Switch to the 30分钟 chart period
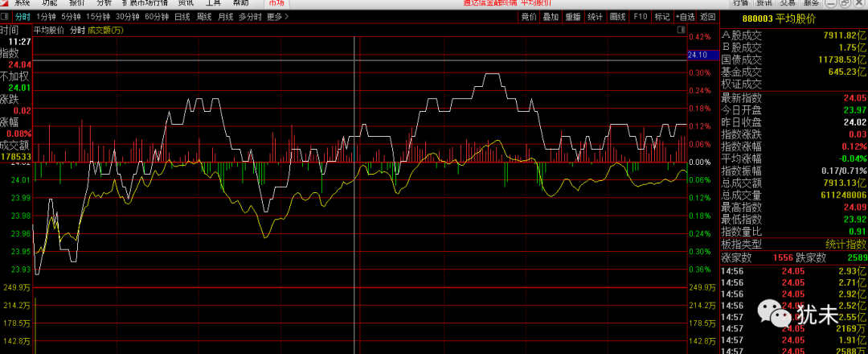 pos(127,17)
